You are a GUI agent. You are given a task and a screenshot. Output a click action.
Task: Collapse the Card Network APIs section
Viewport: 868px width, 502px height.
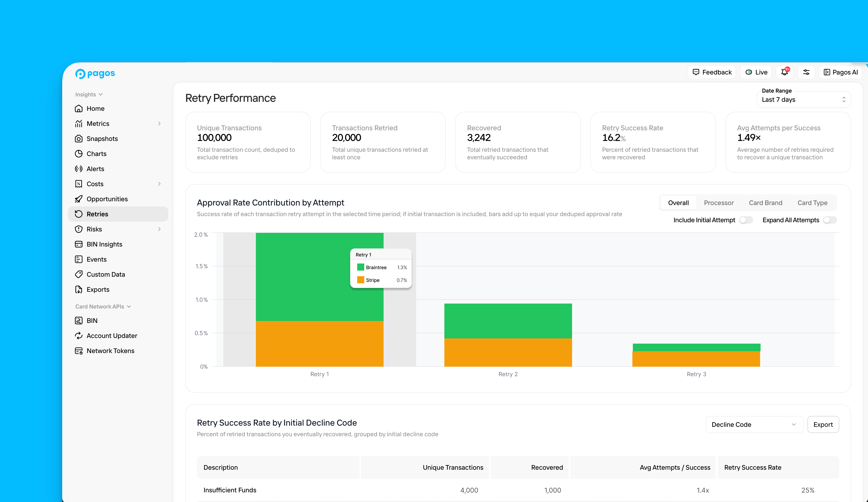pos(103,307)
